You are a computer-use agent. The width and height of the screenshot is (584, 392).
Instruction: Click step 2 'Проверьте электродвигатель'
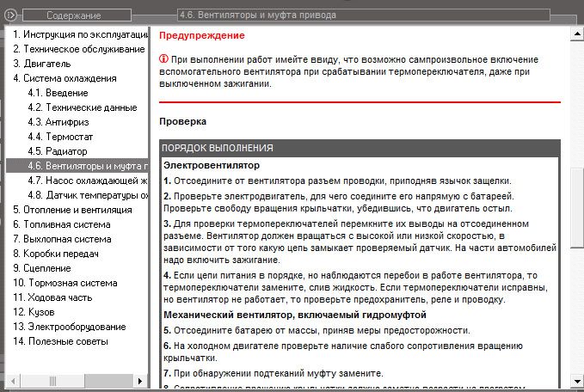pos(339,202)
